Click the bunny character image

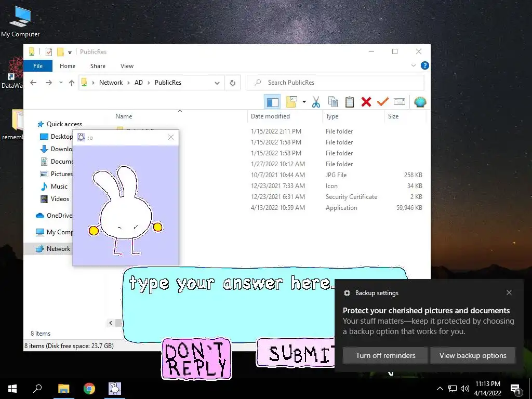pyautogui.click(x=125, y=210)
